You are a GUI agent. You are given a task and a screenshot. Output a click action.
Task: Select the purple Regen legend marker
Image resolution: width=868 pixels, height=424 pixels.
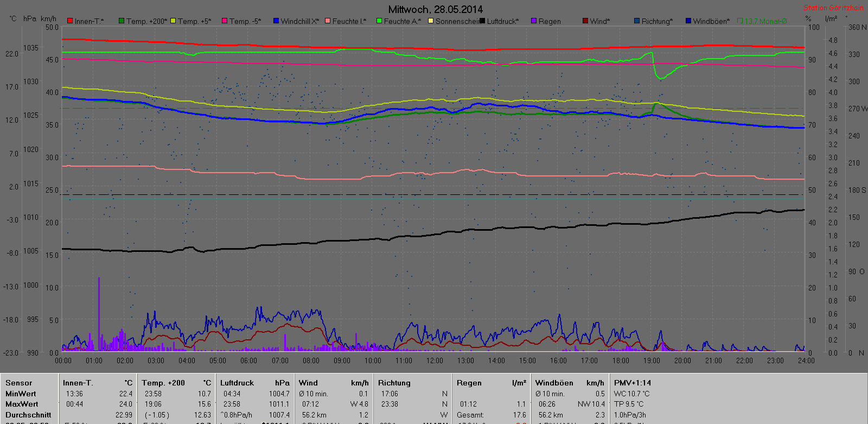click(x=534, y=21)
